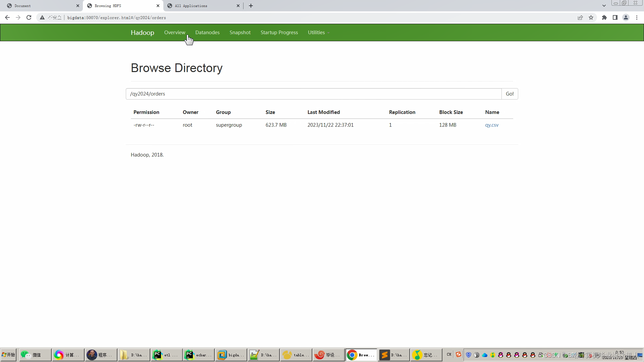The width and height of the screenshot is (644, 362).
Task: Open the user profile icon
Action: click(x=626, y=17)
